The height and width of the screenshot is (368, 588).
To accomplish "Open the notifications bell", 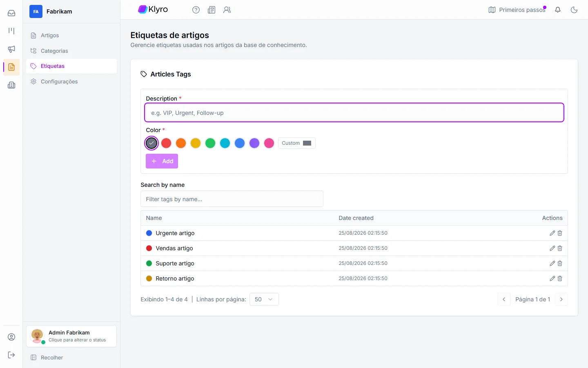I will 558,10.
